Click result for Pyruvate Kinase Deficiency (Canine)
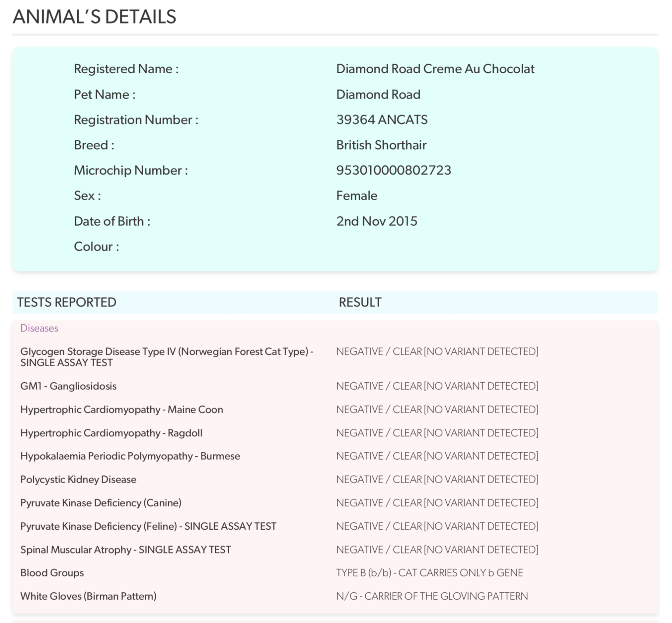Screen dimensions: 672x623 tap(438, 503)
